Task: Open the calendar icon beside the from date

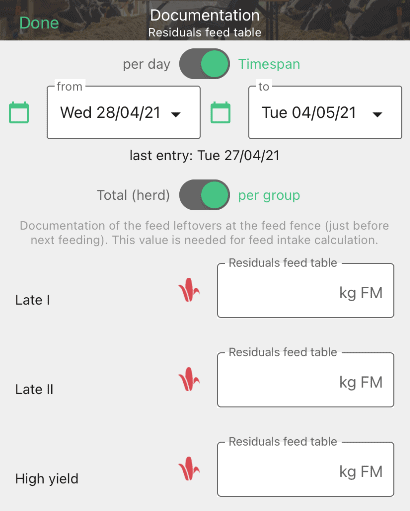Action: (x=19, y=113)
